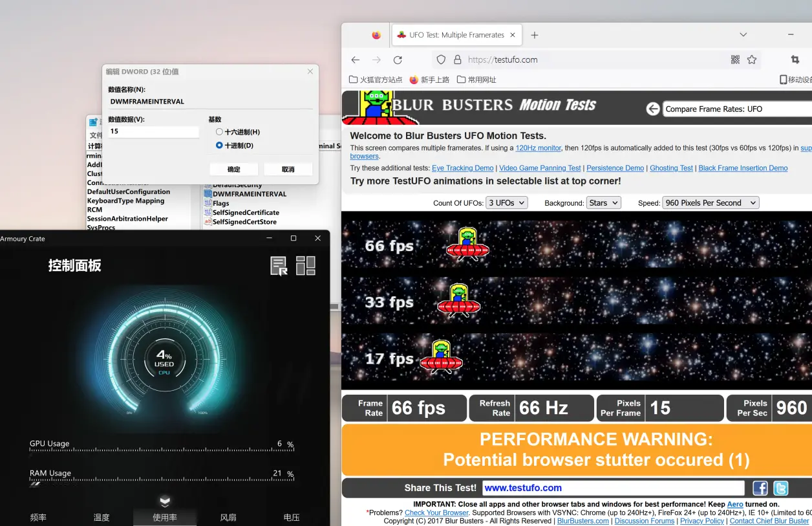Open the QR code icon in address bar

click(x=735, y=60)
